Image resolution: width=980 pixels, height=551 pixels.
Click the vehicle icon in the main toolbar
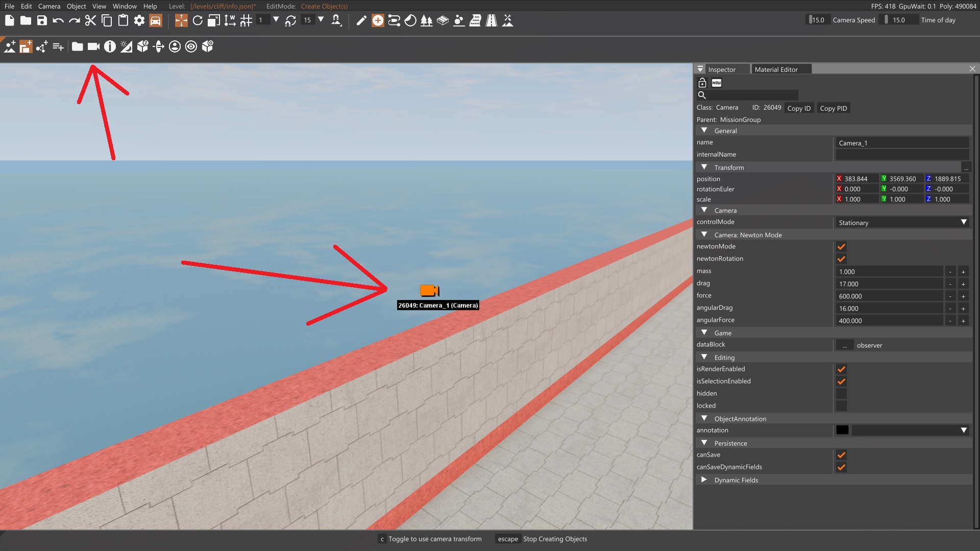click(x=155, y=21)
